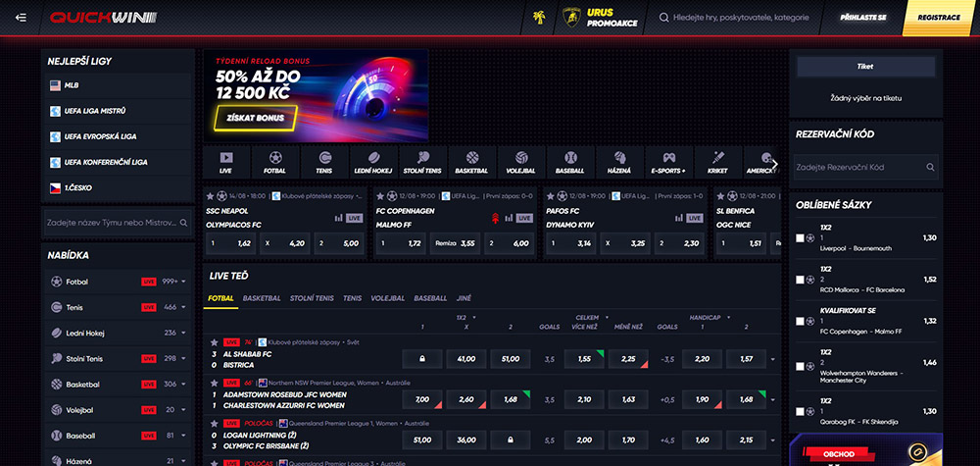Bet 1,62 on SSC Neapol win

tap(230, 243)
